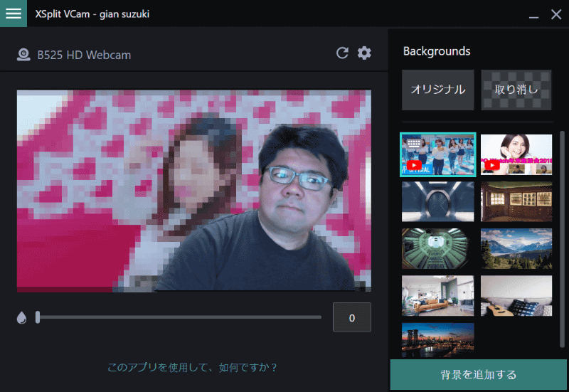
Task: Choose the green spaceship tunnel background
Action: click(437, 248)
